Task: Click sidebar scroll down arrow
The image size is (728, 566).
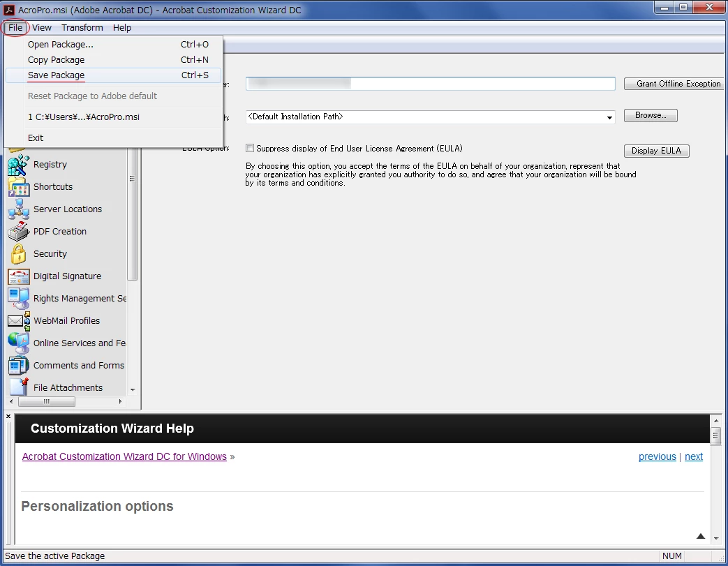Action: click(133, 389)
